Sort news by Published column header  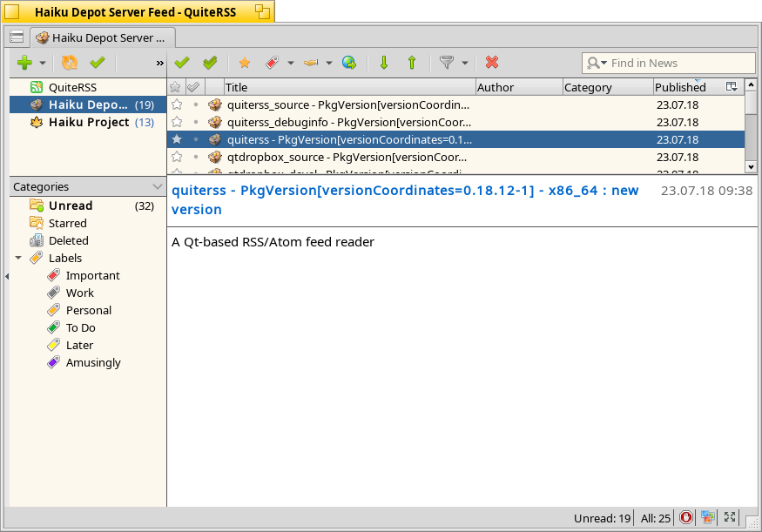point(687,87)
